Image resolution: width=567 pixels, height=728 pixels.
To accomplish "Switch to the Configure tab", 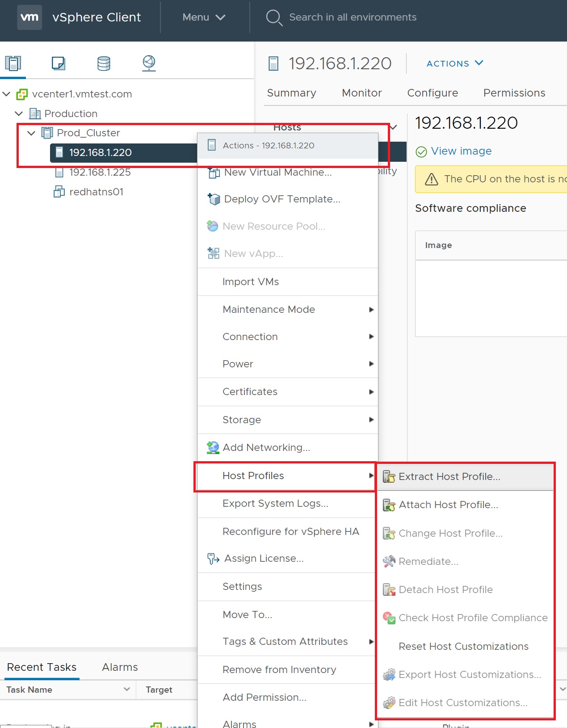I will click(x=432, y=93).
